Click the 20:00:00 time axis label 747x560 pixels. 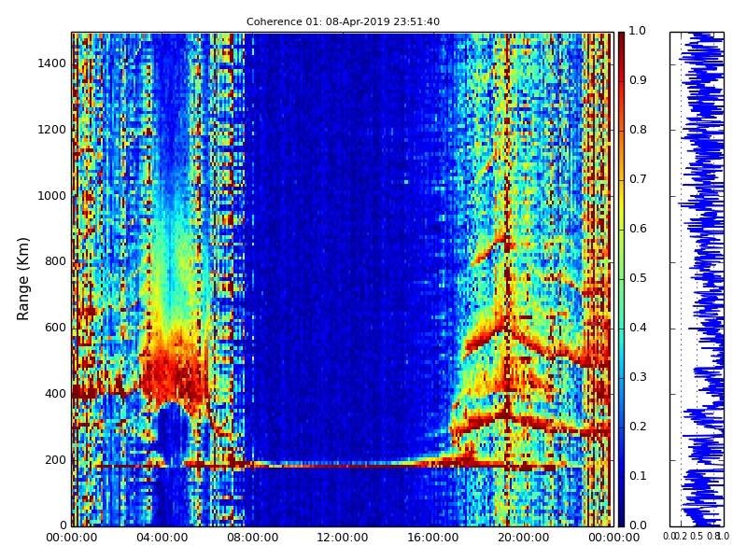pyautogui.click(x=524, y=538)
